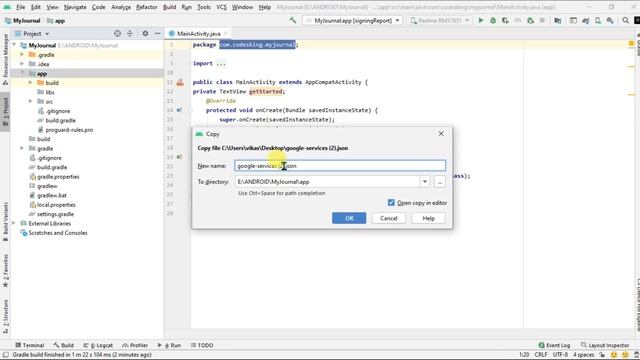
Task: Select the libs folder
Action: coord(50,92)
